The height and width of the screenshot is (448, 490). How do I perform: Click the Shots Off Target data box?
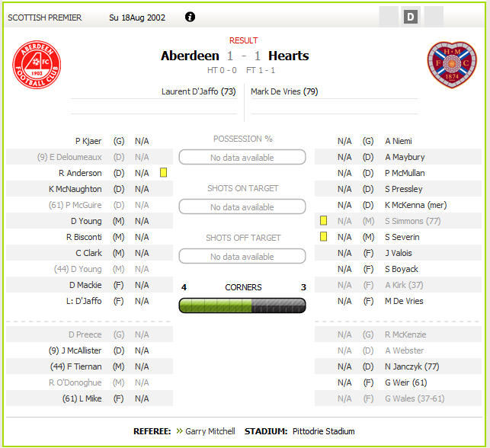pos(242,256)
